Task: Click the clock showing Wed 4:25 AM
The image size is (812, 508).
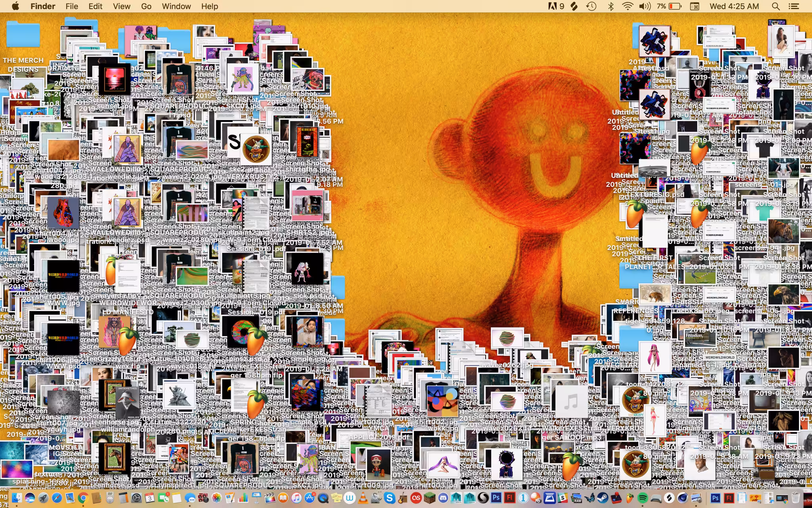Action: (x=734, y=6)
